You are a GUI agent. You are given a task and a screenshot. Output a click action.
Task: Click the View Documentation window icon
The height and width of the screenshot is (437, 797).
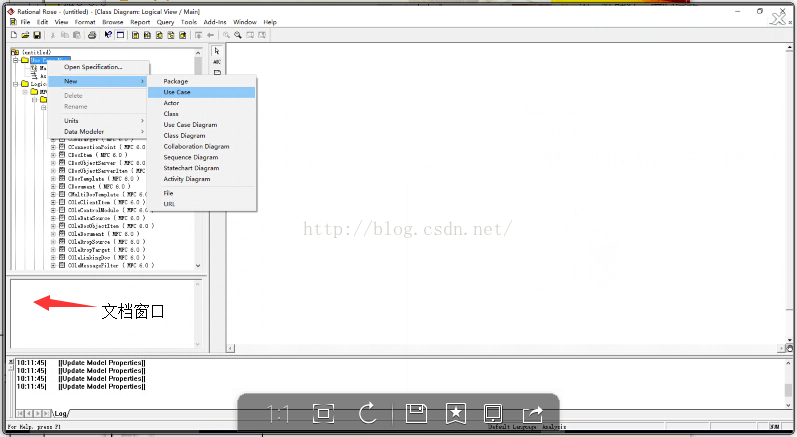(120, 35)
